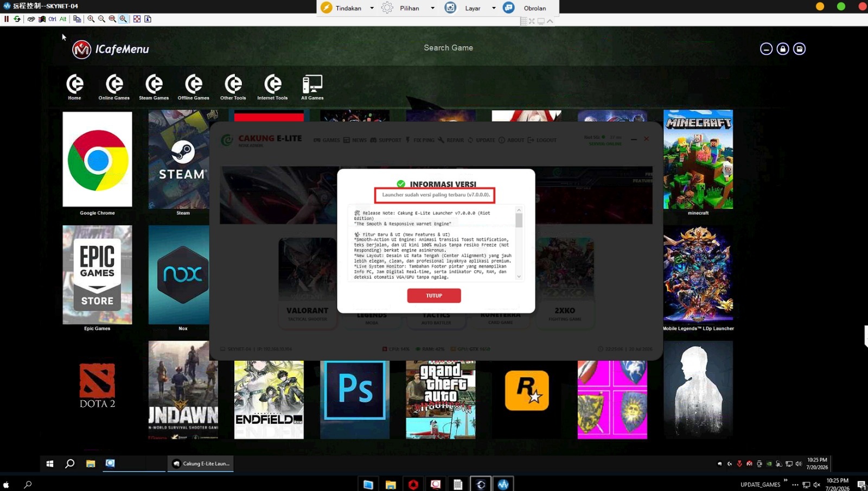Open the red hexagon app on host taskbar
Screen dimensions: 868x491
point(413,484)
